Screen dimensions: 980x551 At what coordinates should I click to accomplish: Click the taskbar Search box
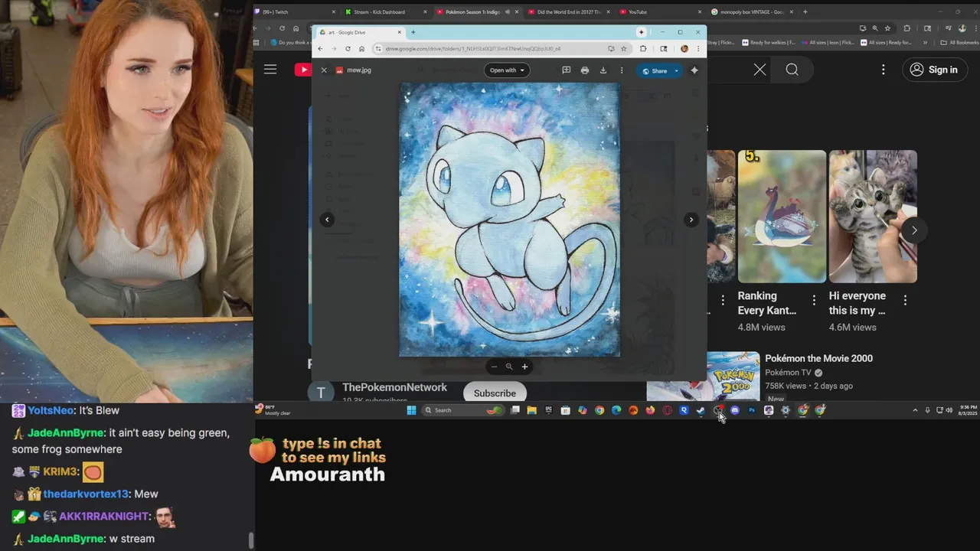click(x=464, y=410)
